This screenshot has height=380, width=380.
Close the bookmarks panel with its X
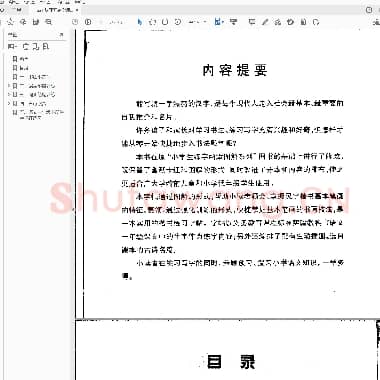pyautogui.click(x=61, y=34)
